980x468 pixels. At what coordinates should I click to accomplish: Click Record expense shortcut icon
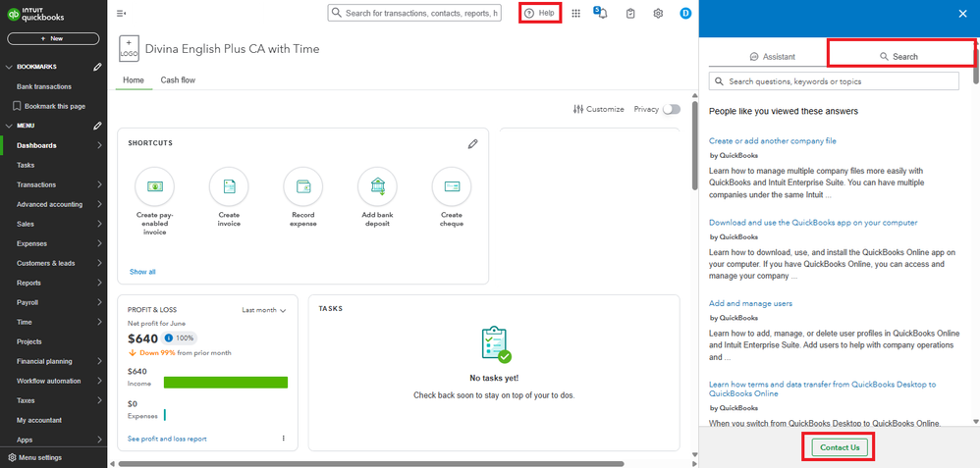[303, 186]
